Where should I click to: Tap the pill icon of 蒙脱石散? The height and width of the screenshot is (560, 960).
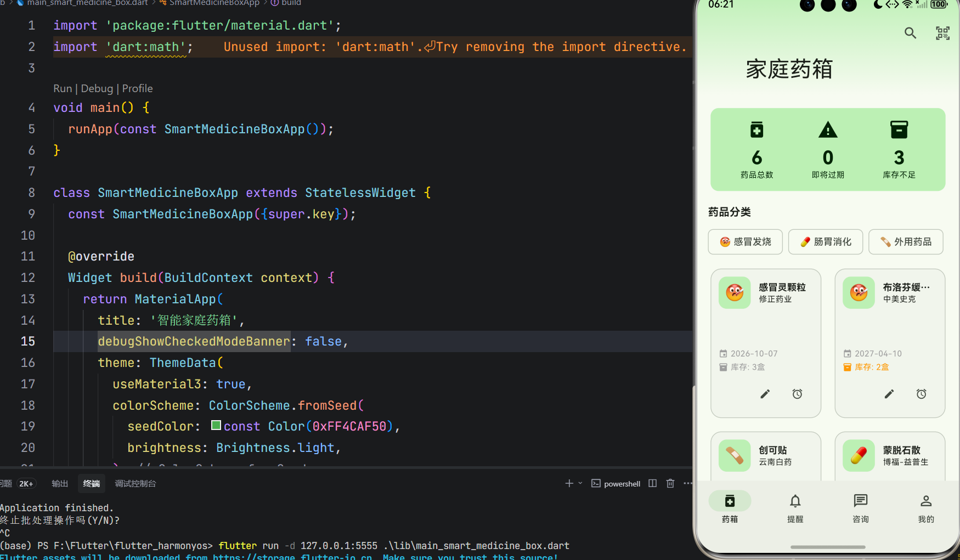point(859,455)
